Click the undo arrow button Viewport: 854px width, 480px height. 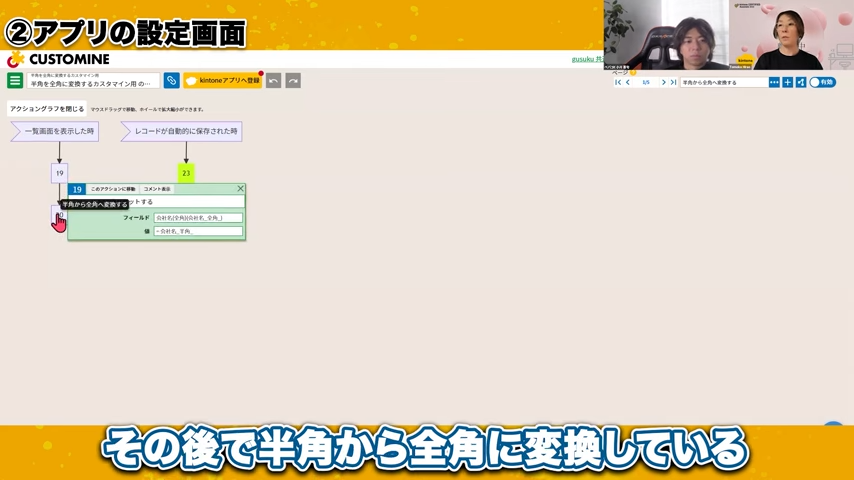(x=273, y=81)
